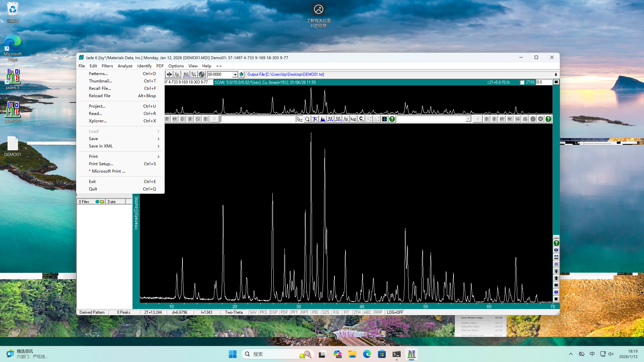This screenshot has width=644, height=362.
Task: Toggle the 2T(0) checkbox
Action: [522, 82]
